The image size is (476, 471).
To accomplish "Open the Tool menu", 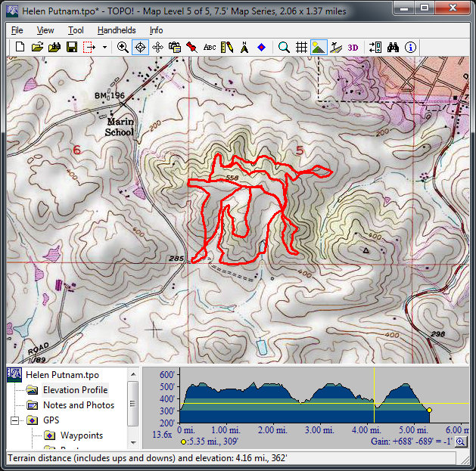I will coord(76,30).
